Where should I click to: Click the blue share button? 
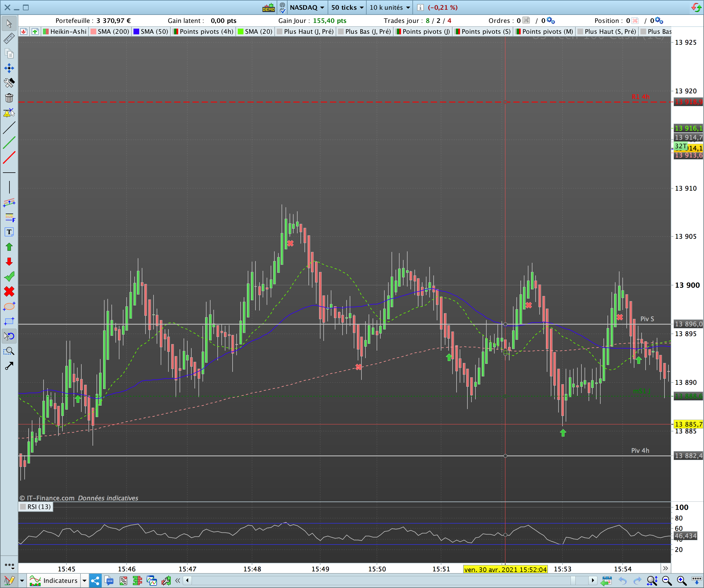coord(95,581)
